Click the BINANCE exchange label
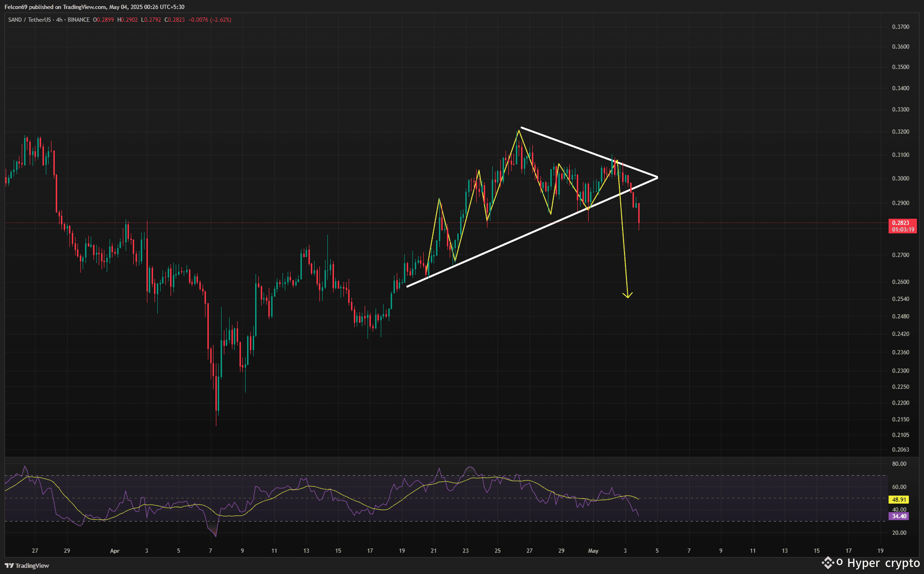This screenshot has width=924, height=574. point(78,20)
